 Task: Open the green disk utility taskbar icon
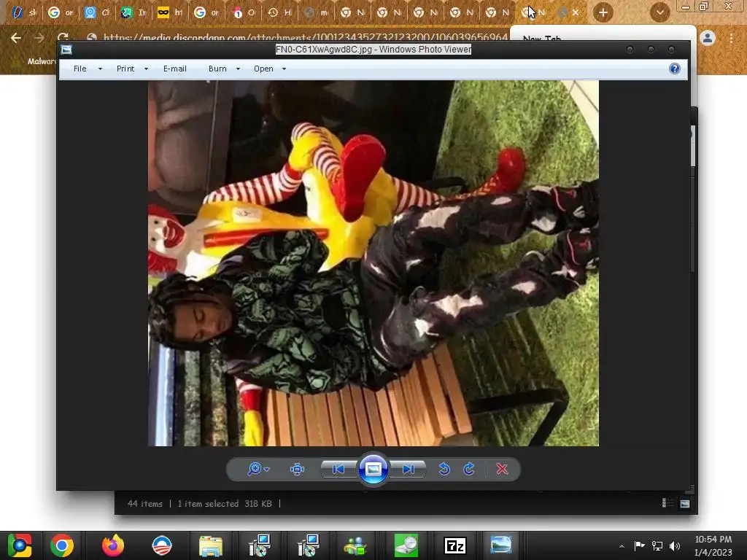point(406,545)
